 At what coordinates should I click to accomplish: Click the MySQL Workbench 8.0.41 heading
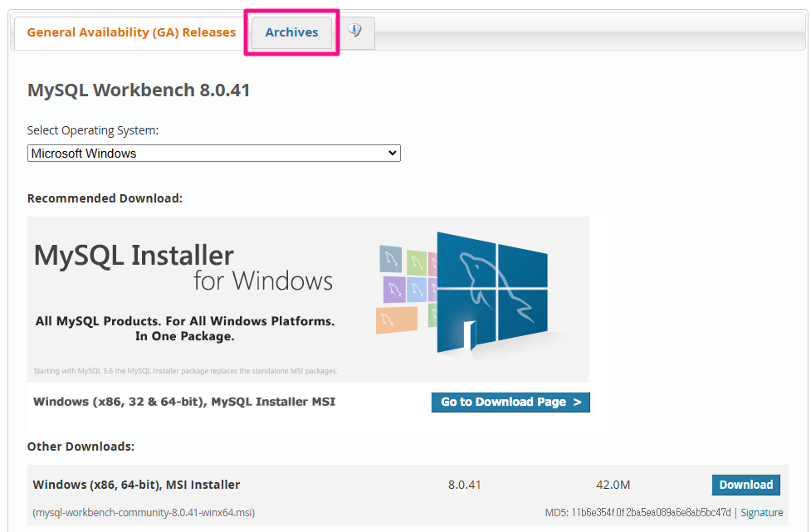pos(139,90)
